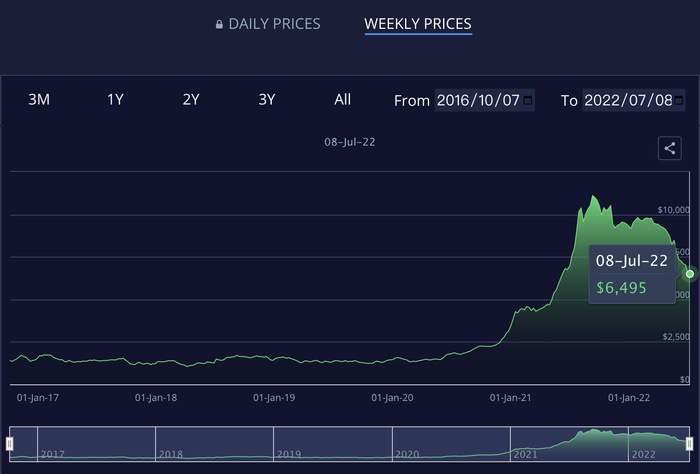This screenshot has width=700, height=474.
Task: Click the From date field 2016/10/07
Action: pyautogui.click(x=484, y=100)
